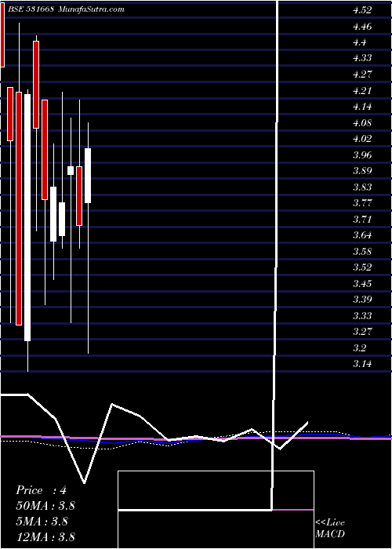Viewport: 392px width, 549px height.
Task: Click the 4.14 price axis label
Action: click(x=362, y=107)
